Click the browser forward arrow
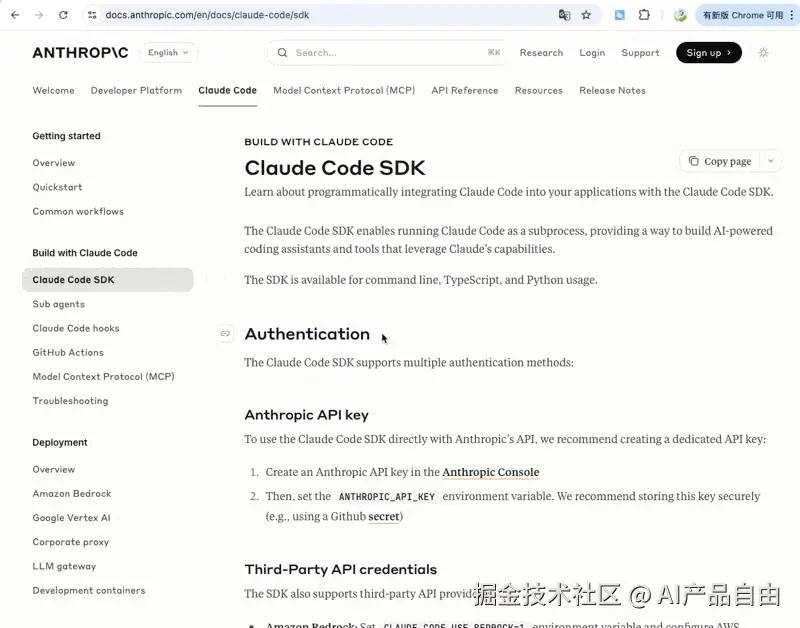 point(39,15)
